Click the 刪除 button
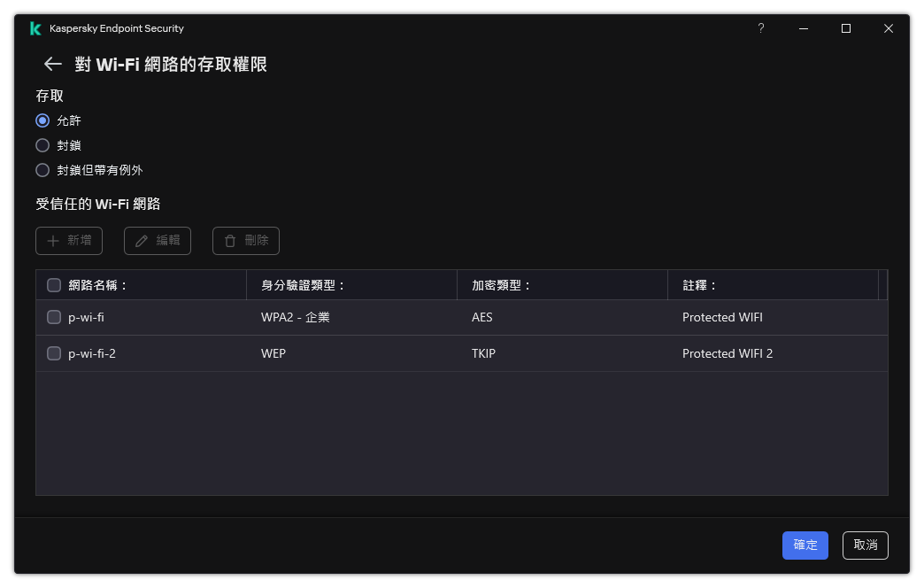 (x=245, y=240)
